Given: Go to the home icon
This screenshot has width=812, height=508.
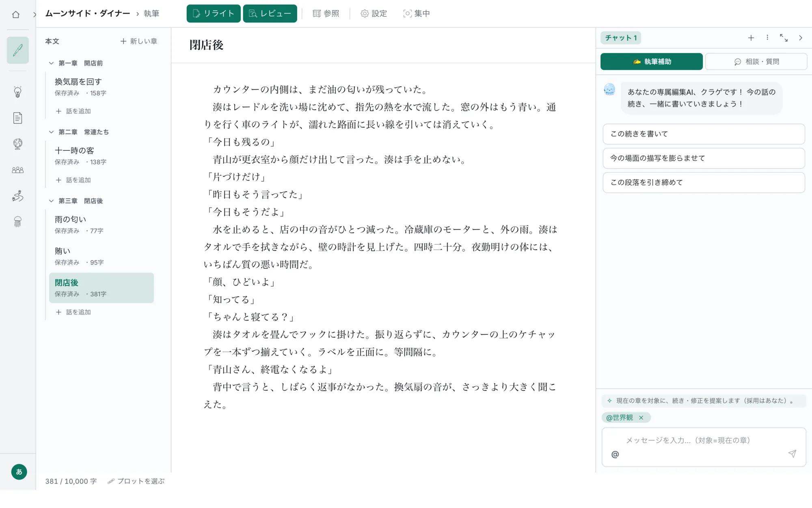Looking at the screenshot, I should pyautogui.click(x=16, y=14).
